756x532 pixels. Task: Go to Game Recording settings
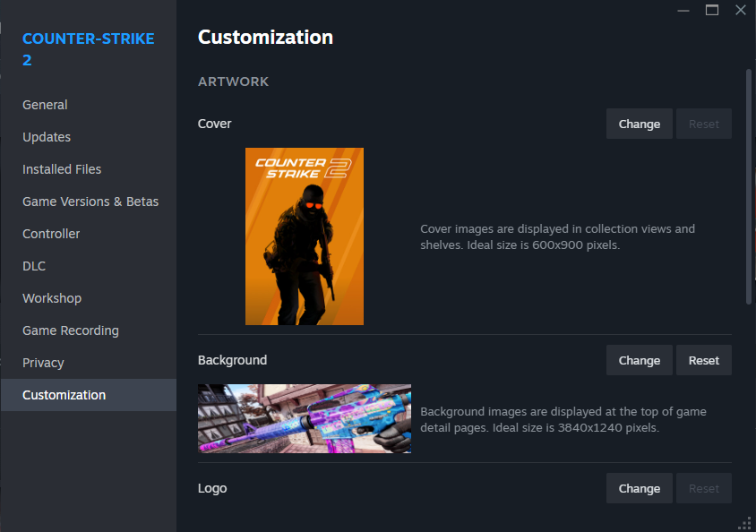[71, 330]
